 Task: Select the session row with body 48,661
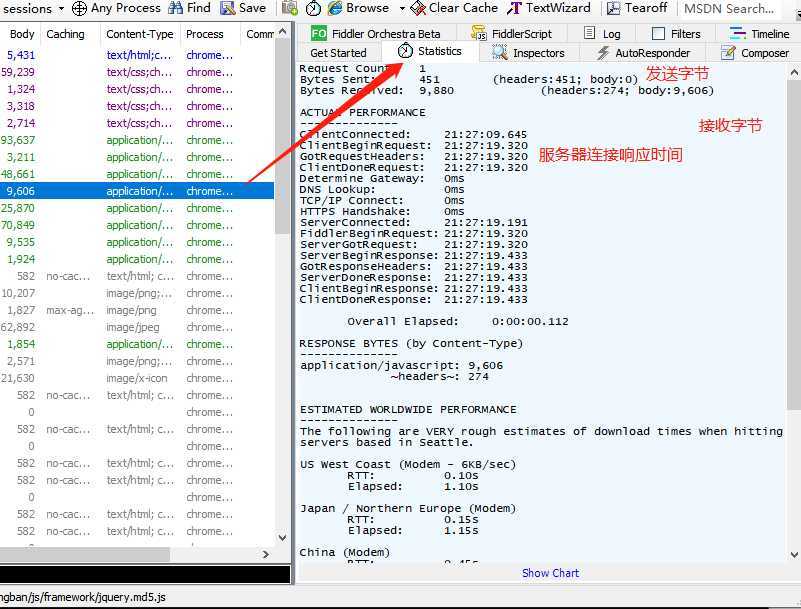click(137, 174)
